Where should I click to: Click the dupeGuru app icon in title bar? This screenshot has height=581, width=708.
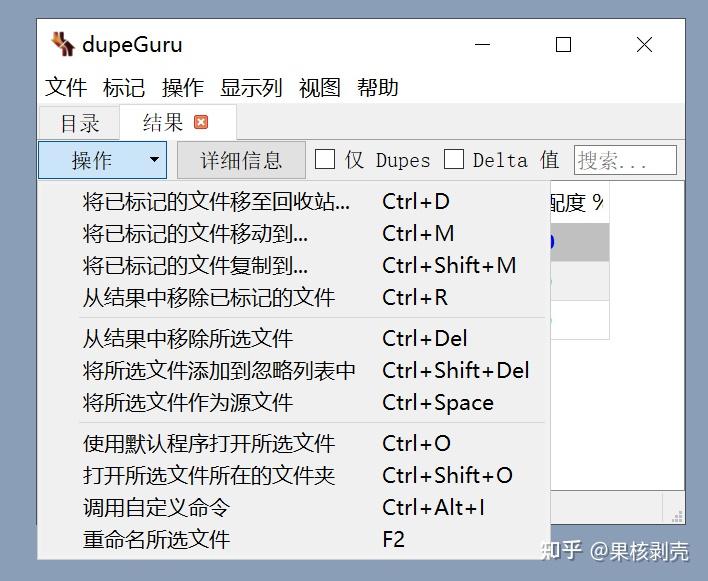(62, 44)
